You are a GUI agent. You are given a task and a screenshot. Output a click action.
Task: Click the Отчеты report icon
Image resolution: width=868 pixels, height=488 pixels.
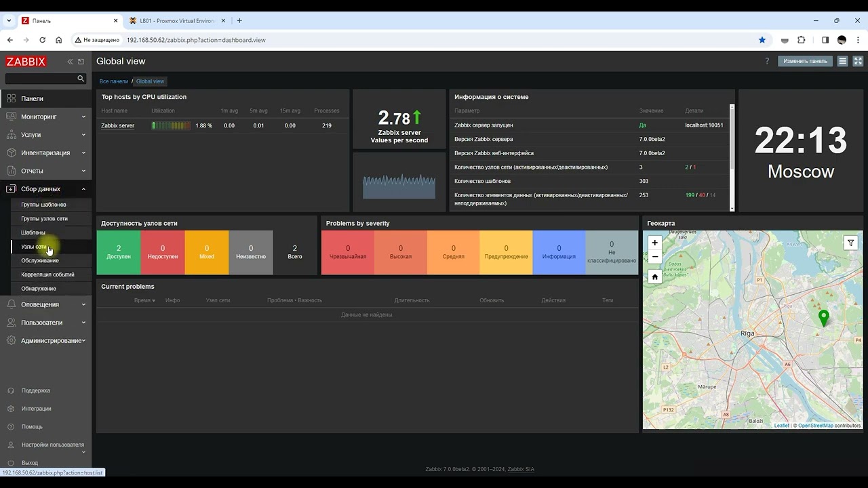click(x=11, y=171)
